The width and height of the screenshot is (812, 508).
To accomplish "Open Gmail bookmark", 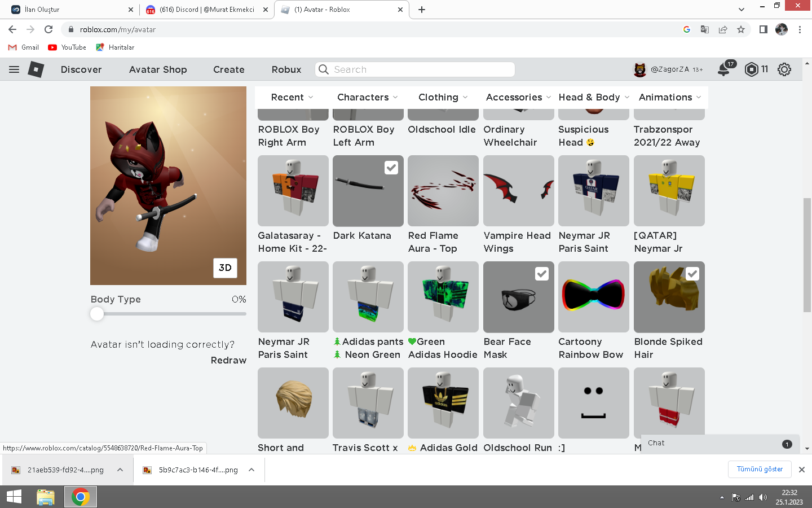I will pos(24,47).
